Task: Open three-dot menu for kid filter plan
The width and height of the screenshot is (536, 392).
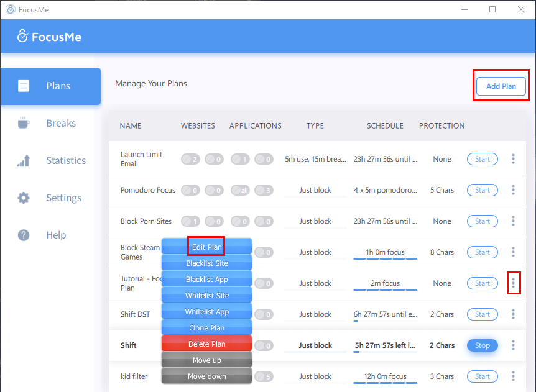Action: [x=513, y=376]
